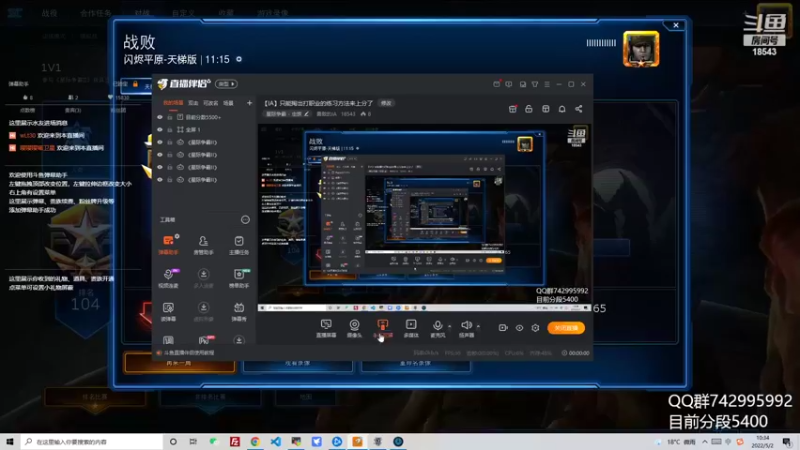The image size is (800, 450).
Task: Open the notification bell icon
Action: (562, 109)
